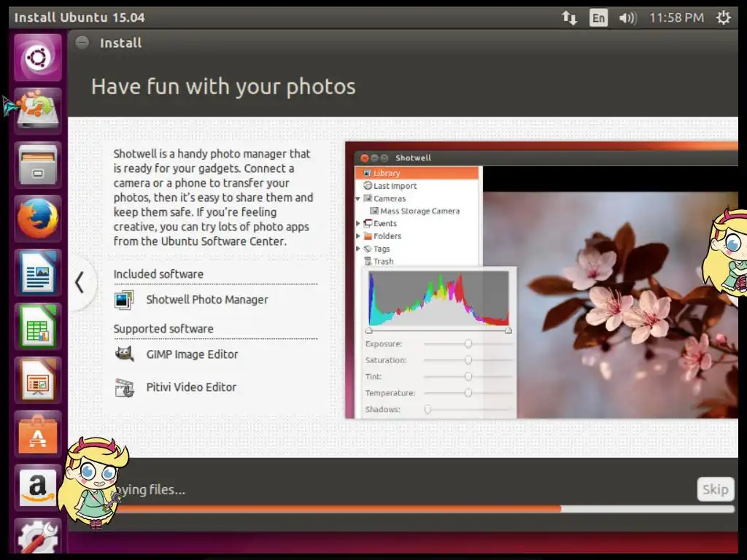Open the Amazon launcher icon
747x560 pixels.
[38, 488]
